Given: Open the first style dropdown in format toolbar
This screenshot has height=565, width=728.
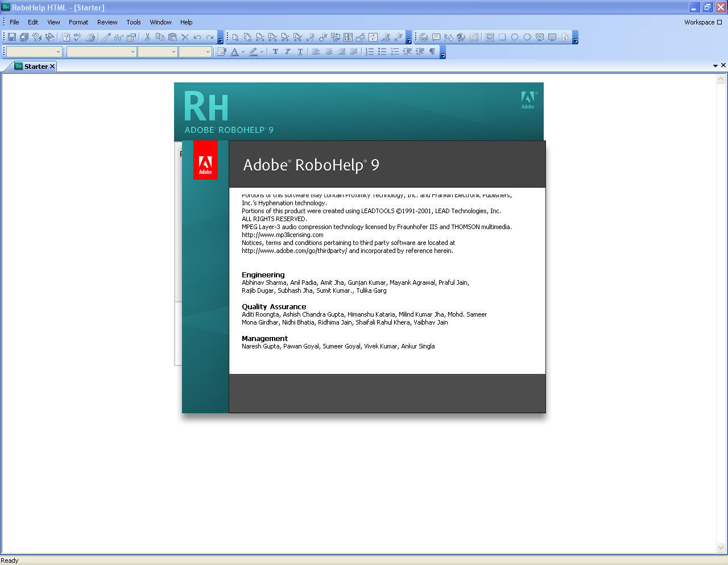Looking at the screenshot, I should (x=58, y=52).
